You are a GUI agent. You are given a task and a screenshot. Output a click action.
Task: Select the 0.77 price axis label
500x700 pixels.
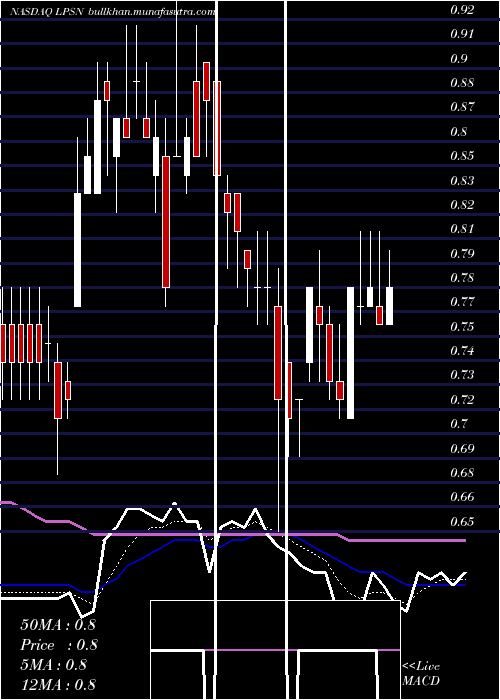[x=462, y=302]
